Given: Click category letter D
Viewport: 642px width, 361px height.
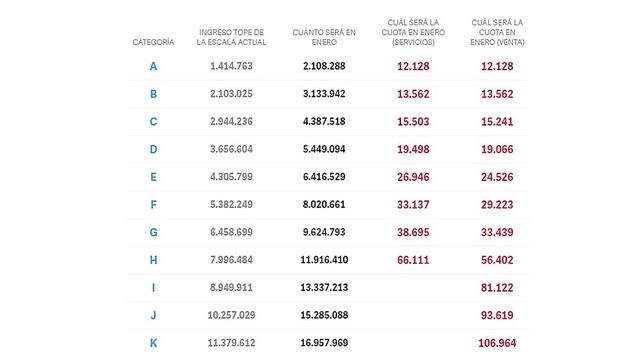Looking at the screenshot, I should coord(153,149).
